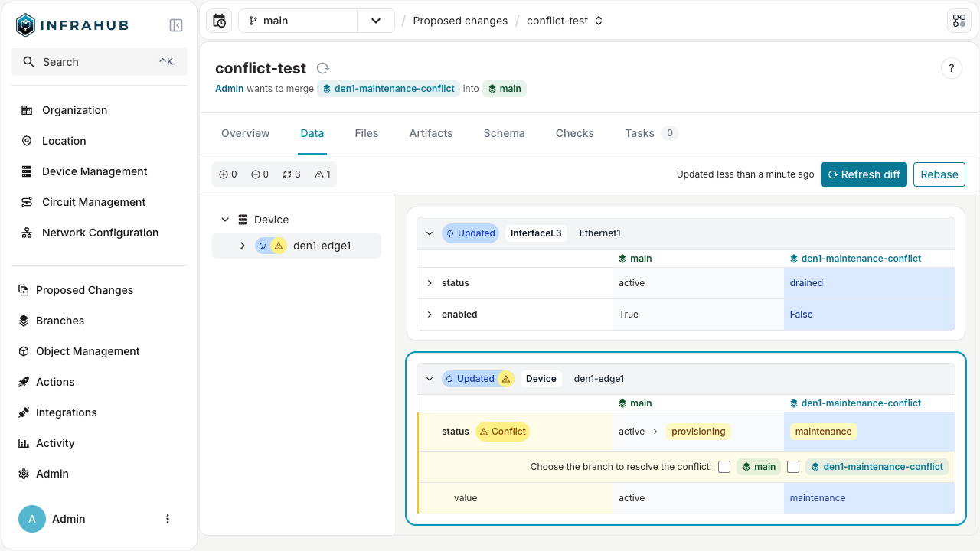Screen dimensions: 980x551
Task: Click the Rebase button
Action: [939, 174]
